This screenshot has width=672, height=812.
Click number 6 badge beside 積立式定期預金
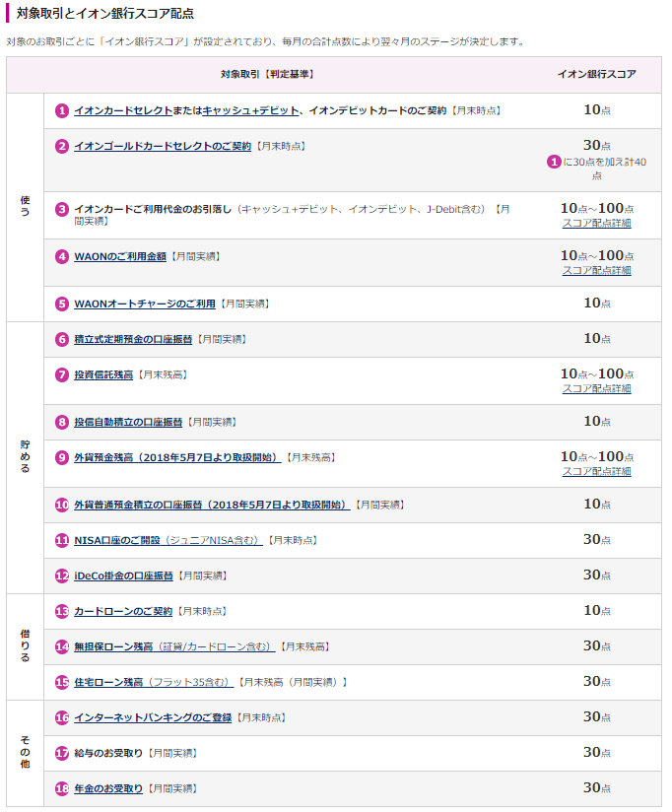[62, 339]
